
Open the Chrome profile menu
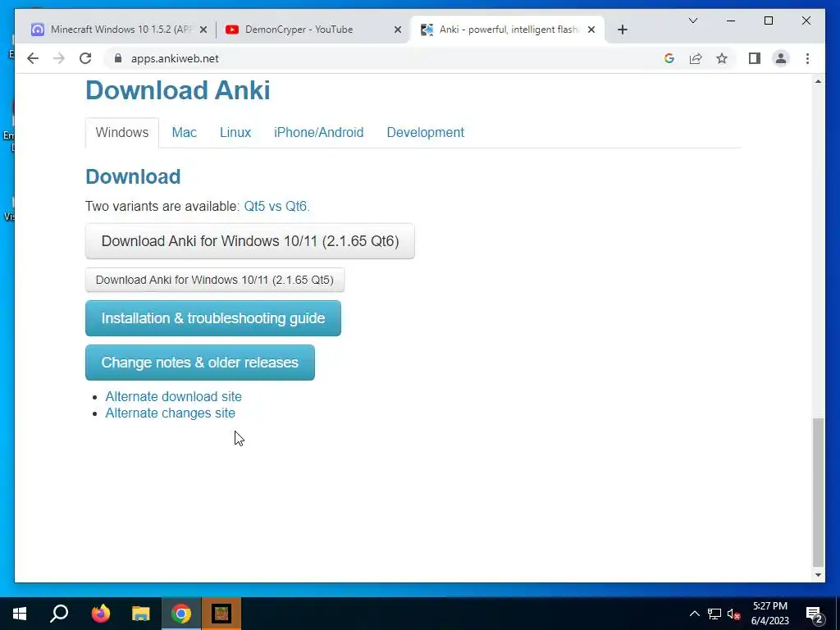(x=781, y=58)
